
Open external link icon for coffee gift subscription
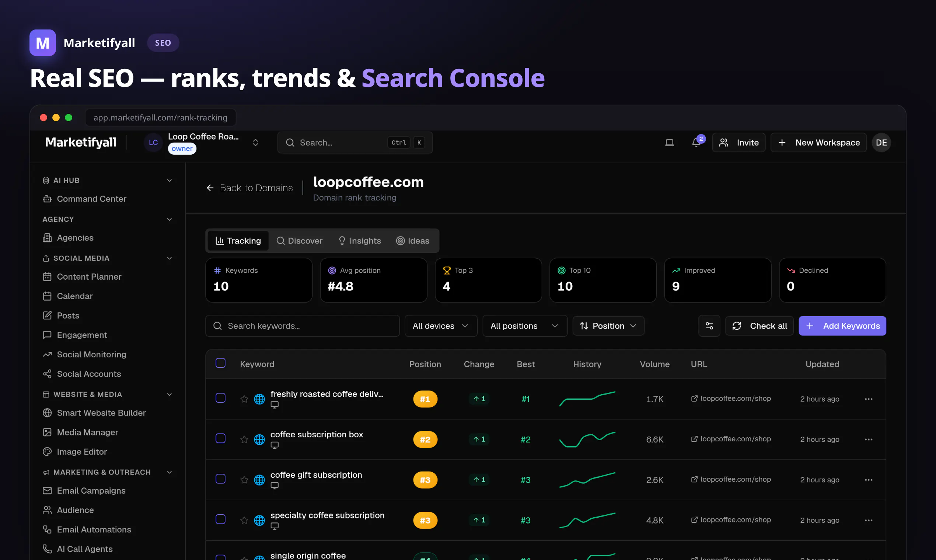click(694, 479)
